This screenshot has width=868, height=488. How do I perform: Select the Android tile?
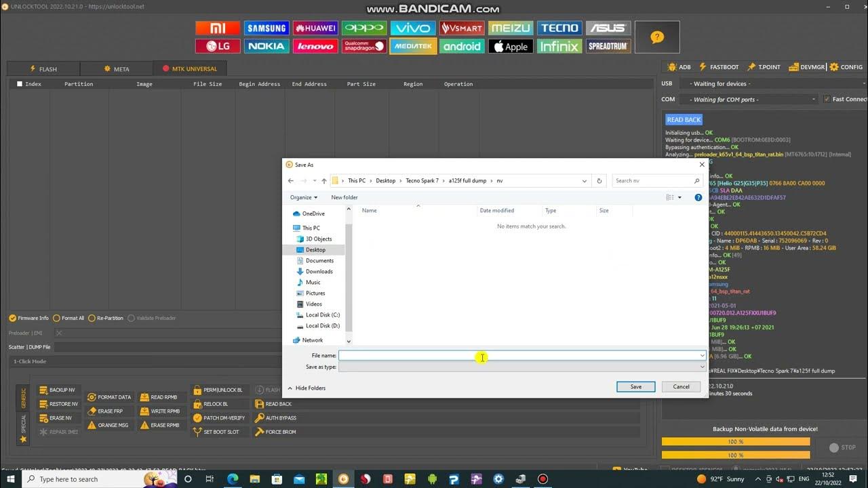point(462,46)
